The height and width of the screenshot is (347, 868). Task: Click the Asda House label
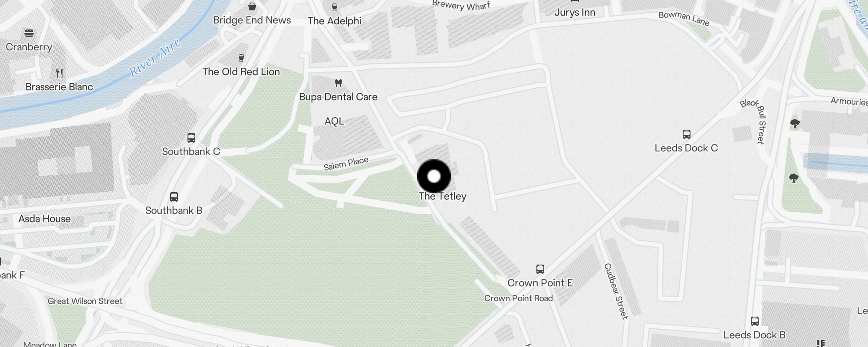44,219
